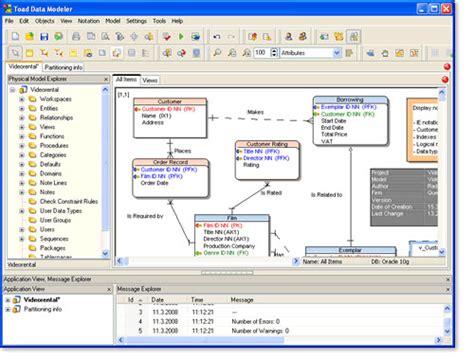Click the yellow folder icon with camera
Screen dimensions: 474x360
(x=88, y=53)
